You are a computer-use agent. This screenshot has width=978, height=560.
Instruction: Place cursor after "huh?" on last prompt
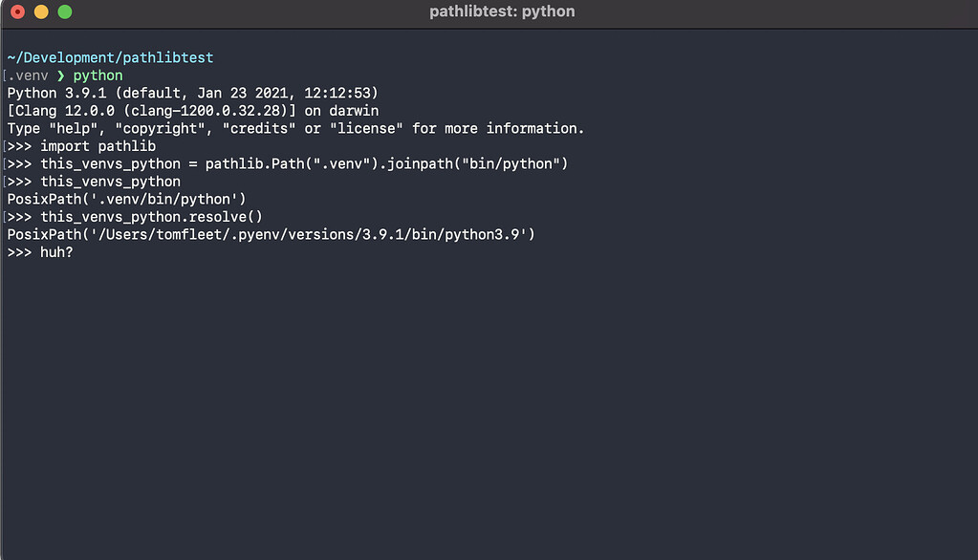[75, 252]
